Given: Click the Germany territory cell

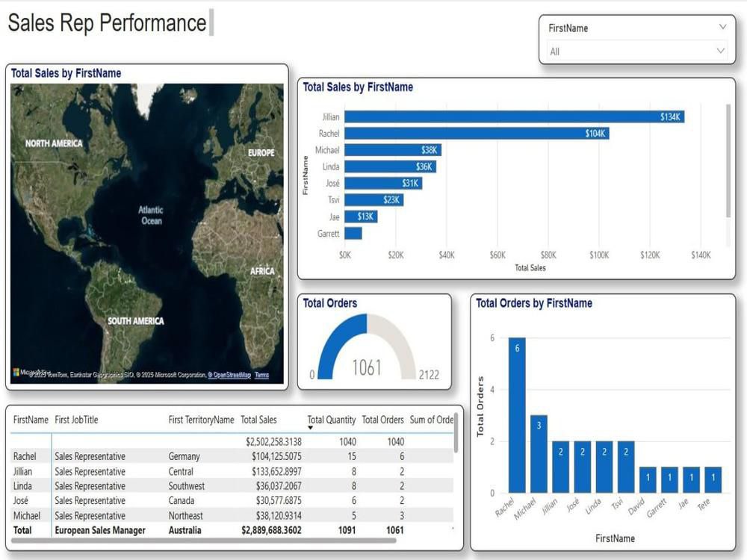Looking at the screenshot, I should point(184,456).
